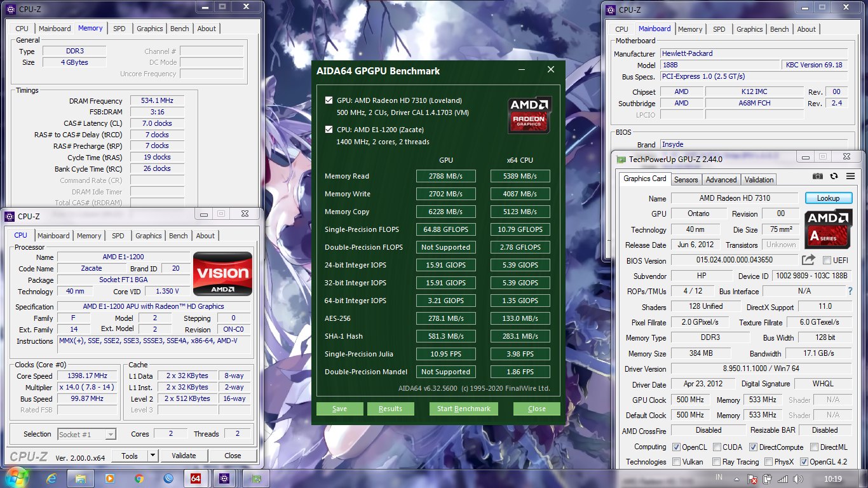Click the volume speaker tray icon
Image resolution: width=868 pixels, height=488 pixels.
pos(799,478)
